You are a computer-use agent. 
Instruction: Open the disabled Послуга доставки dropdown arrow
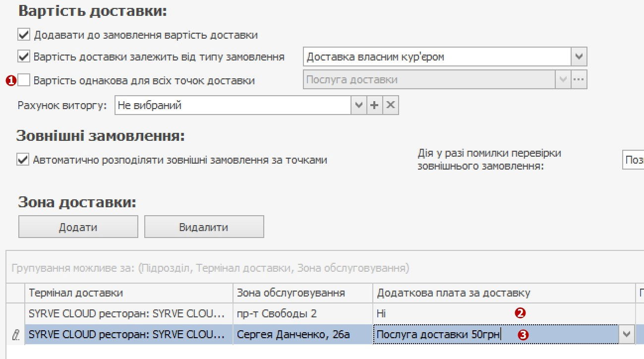tap(563, 80)
